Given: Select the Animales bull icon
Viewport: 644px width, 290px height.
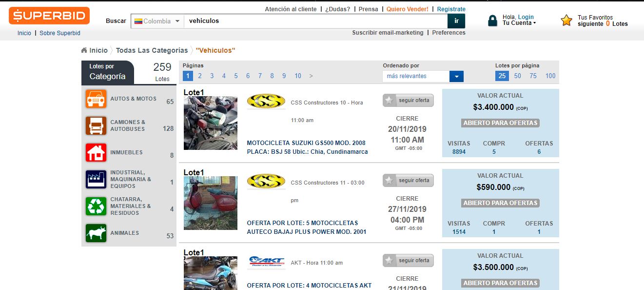Looking at the screenshot, I should pyautogui.click(x=96, y=233).
